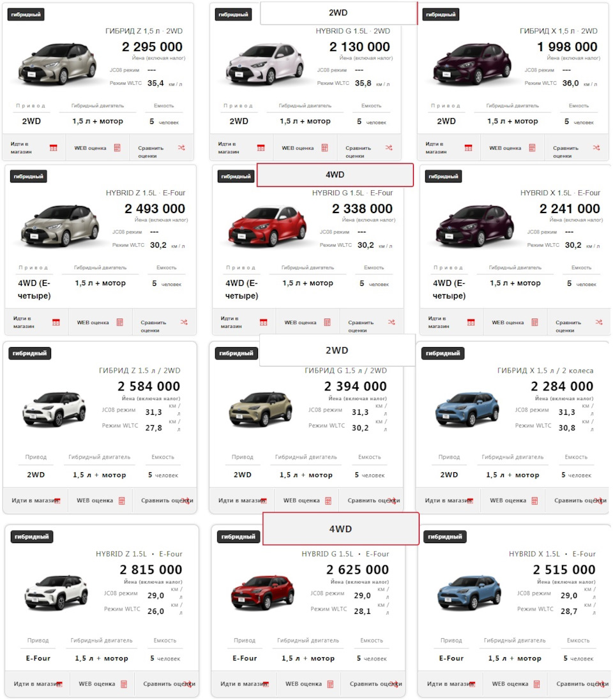The image size is (613, 700).
Task: Select the beige car image priced 2 493 000
Action: click(60, 225)
